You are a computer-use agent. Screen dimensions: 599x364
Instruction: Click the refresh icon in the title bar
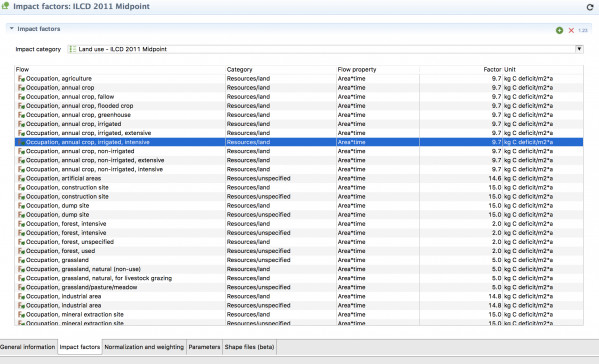click(x=590, y=7)
